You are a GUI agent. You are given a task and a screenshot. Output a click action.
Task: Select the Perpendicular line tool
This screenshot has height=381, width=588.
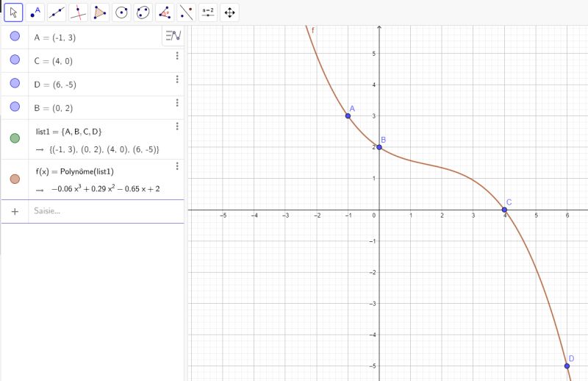[x=79, y=13]
